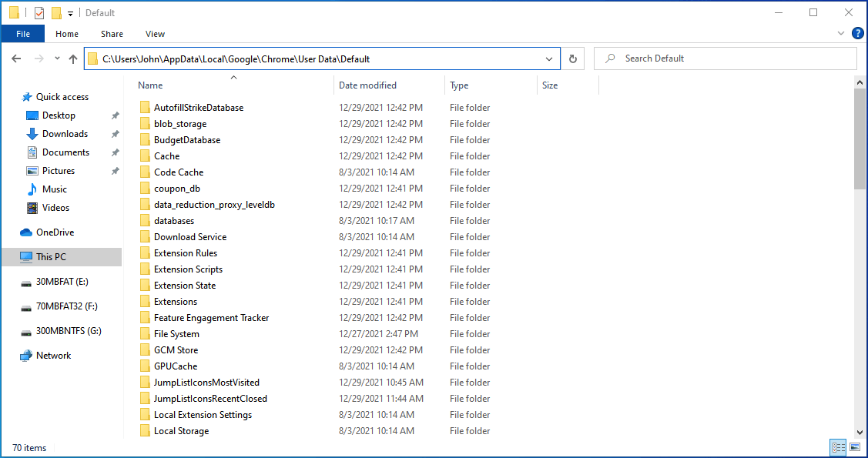868x458 pixels.
Task: Sort by the Date modified column header
Action: 368,85
